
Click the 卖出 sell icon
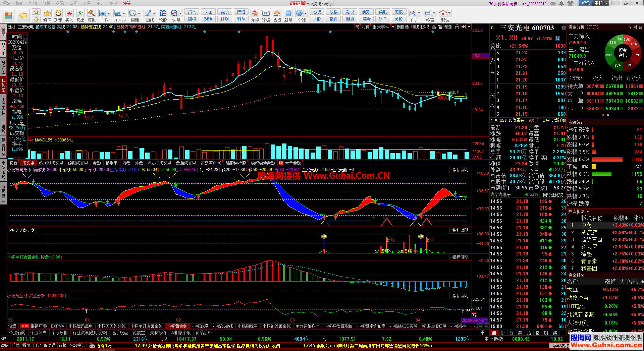point(80,15)
